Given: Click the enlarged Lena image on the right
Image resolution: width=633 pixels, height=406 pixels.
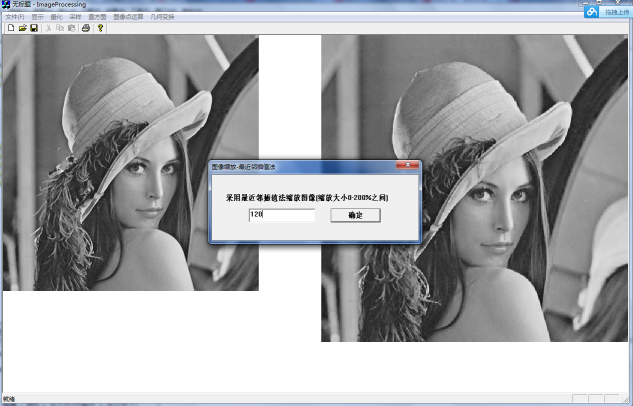Looking at the screenshot, I should coord(474,188).
